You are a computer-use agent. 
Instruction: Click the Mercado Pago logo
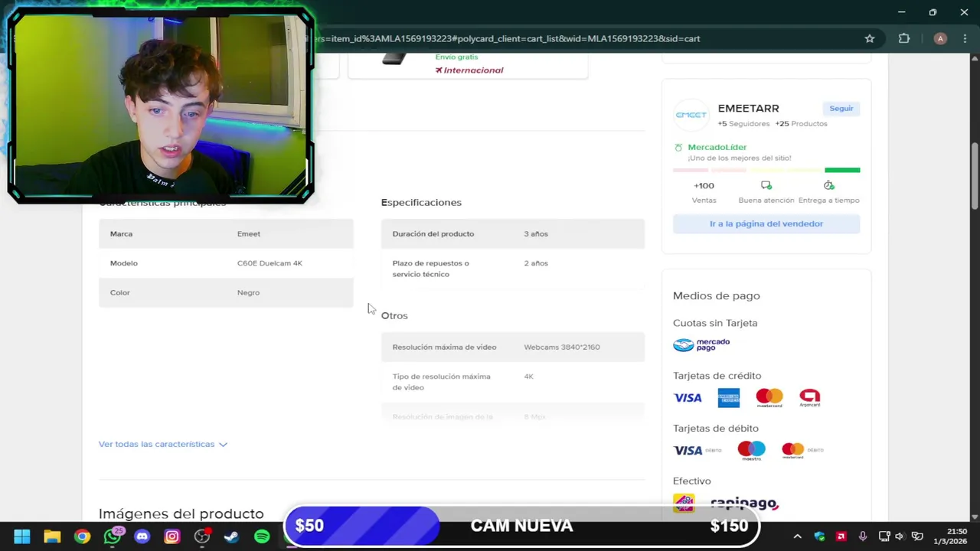click(x=701, y=345)
